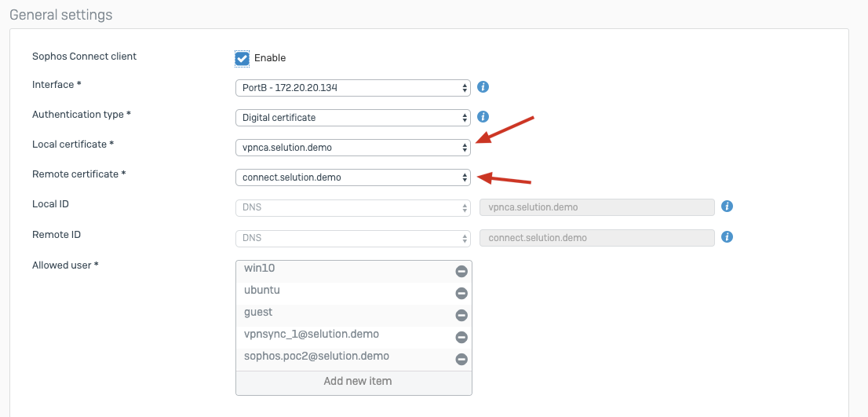
Task: Click the Local ID DNS type dropdown
Action: [352, 207]
